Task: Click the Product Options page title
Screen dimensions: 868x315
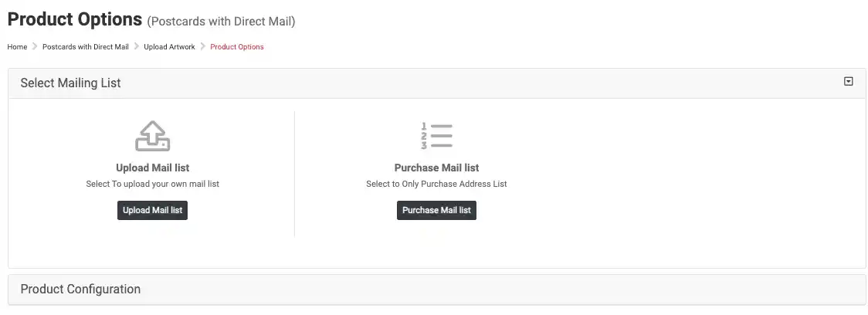Action: pyautogui.click(x=75, y=19)
